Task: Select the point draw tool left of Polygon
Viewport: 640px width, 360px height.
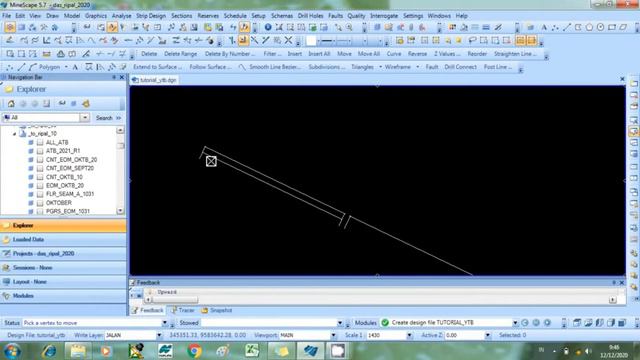Action: coord(10,67)
